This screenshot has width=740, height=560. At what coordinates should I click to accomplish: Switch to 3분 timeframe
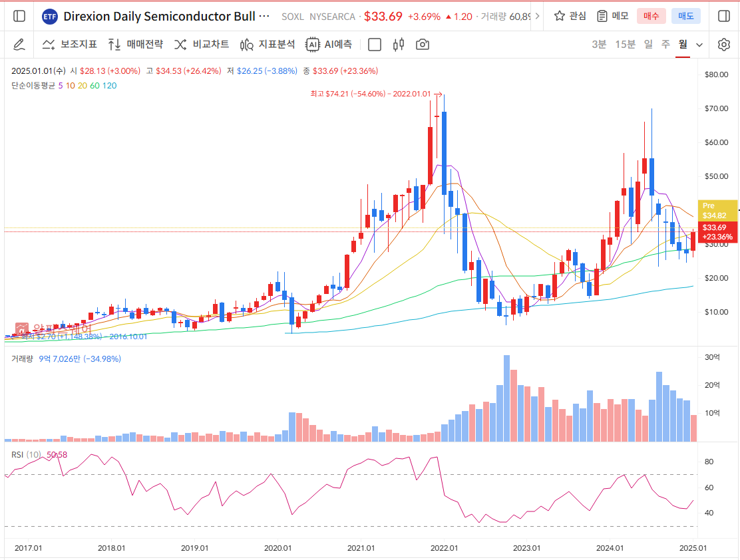pos(599,45)
